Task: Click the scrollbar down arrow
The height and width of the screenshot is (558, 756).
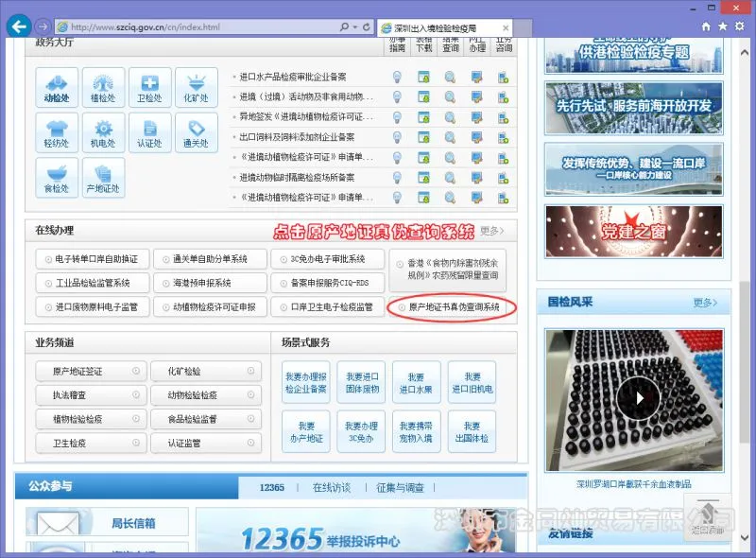Action: coord(745,538)
